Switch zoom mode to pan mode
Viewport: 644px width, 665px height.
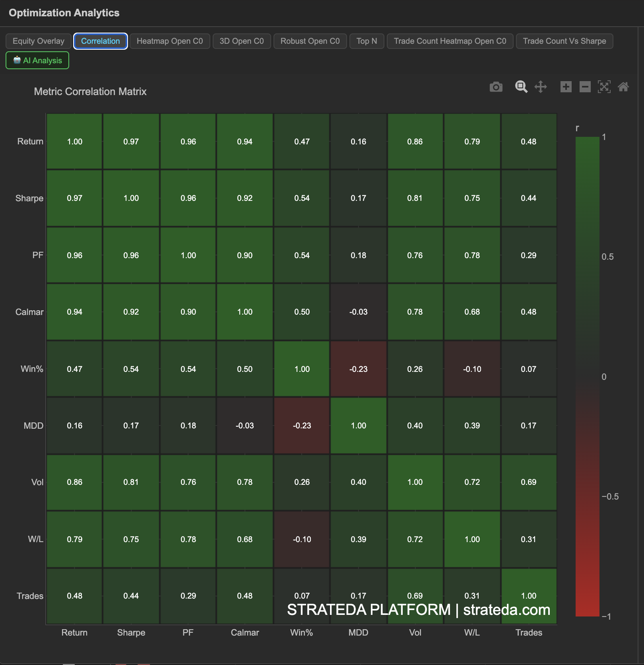(542, 87)
